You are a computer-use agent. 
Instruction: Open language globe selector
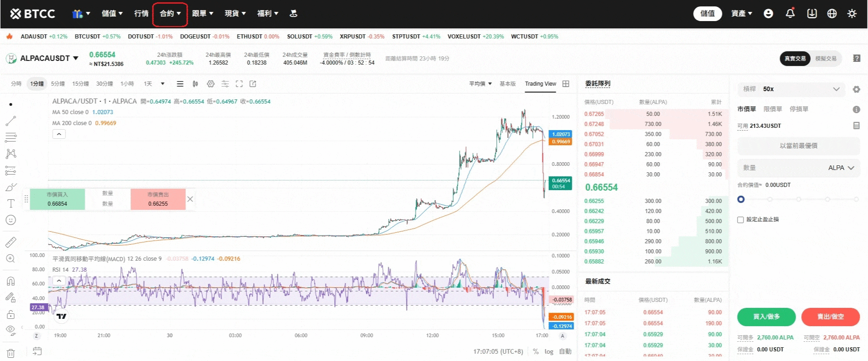(832, 13)
